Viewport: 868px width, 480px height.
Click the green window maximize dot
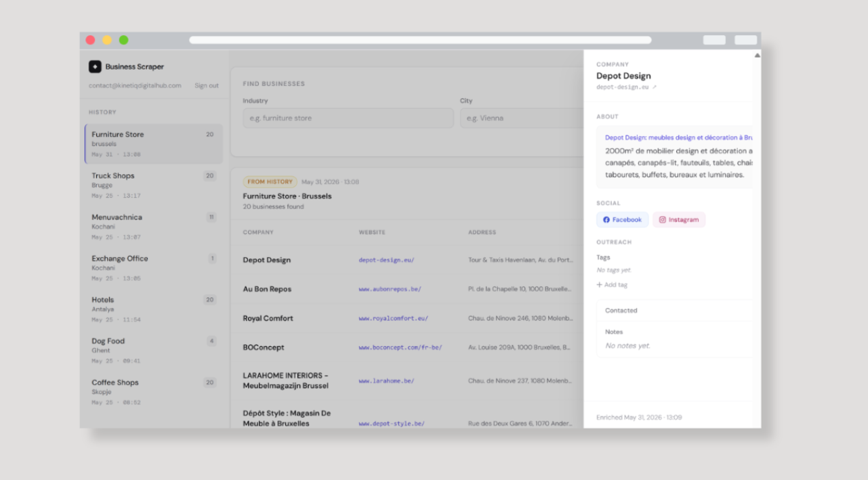124,40
